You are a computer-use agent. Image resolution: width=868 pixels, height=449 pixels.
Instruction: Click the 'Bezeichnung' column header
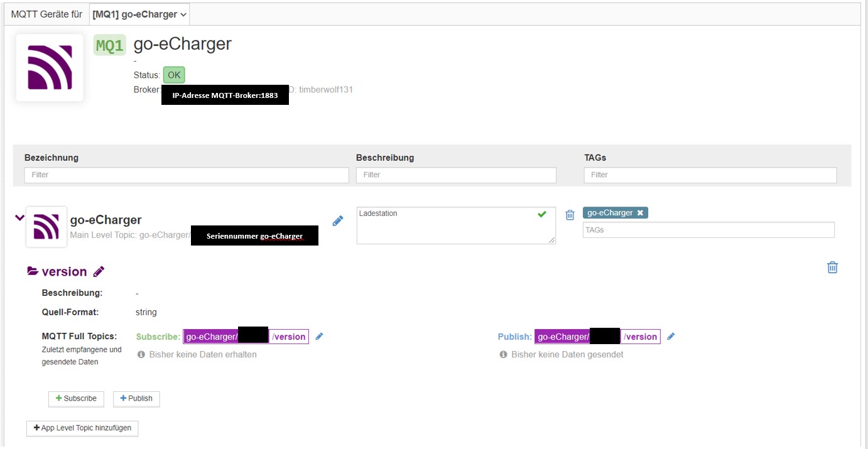[x=52, y=158]
